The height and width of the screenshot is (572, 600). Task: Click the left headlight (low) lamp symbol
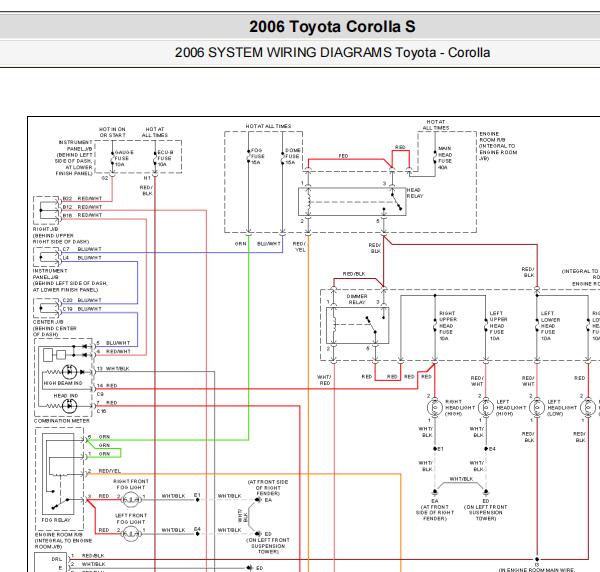[537, 408]
